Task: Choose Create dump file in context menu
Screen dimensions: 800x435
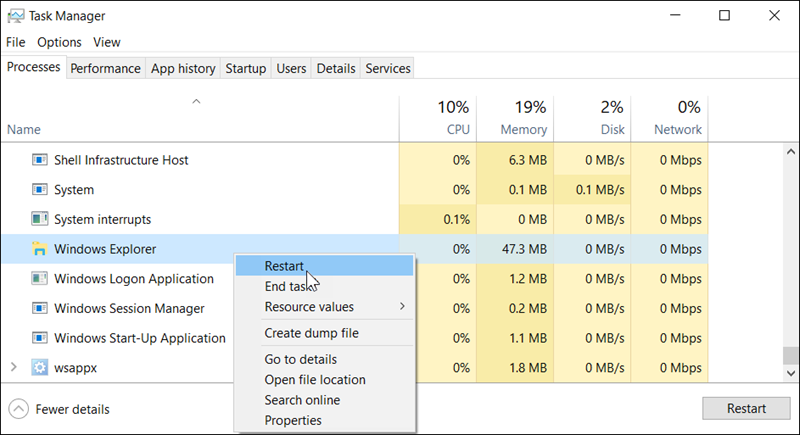Action: [324, 333]
